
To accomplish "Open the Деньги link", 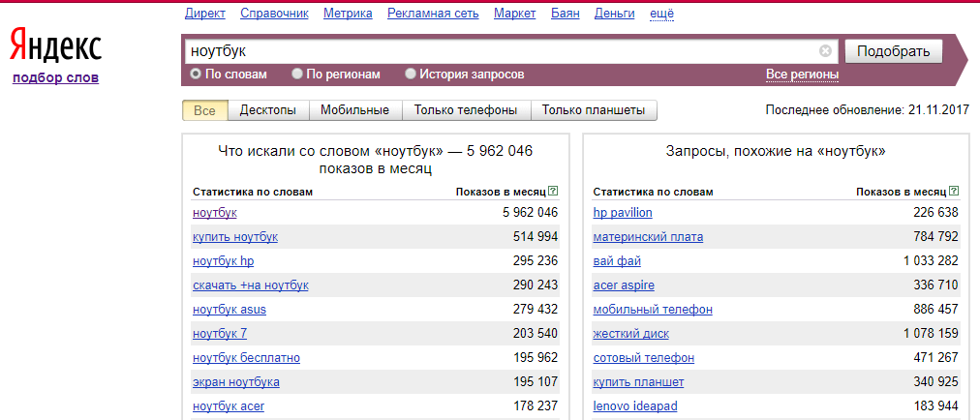I will 615,14.
